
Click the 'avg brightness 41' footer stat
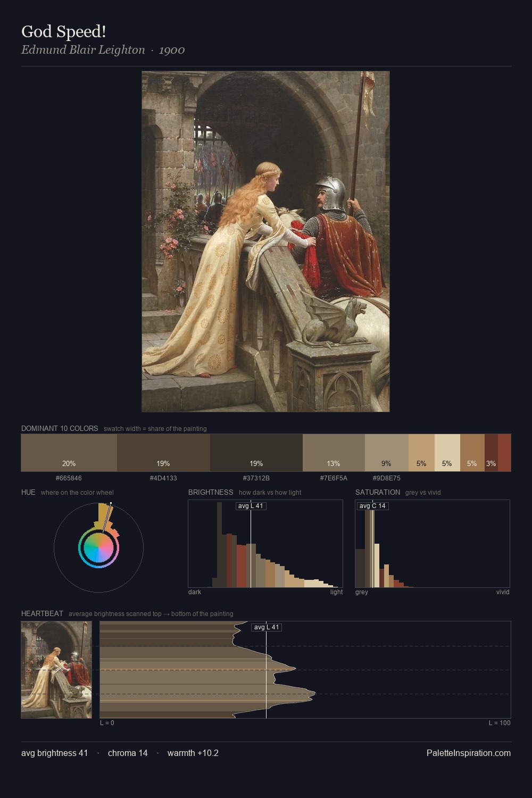[55, 753]
